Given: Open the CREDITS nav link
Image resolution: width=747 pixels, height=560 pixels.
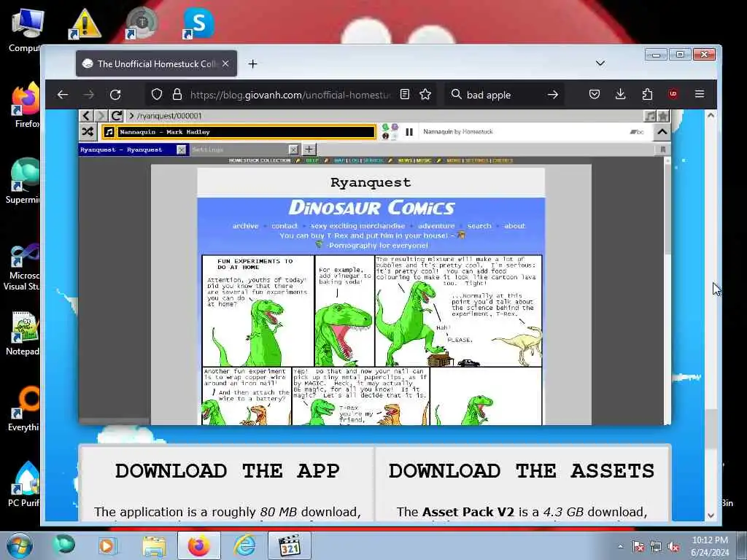Looking at the screenshot, I should (x=503, y=160).
